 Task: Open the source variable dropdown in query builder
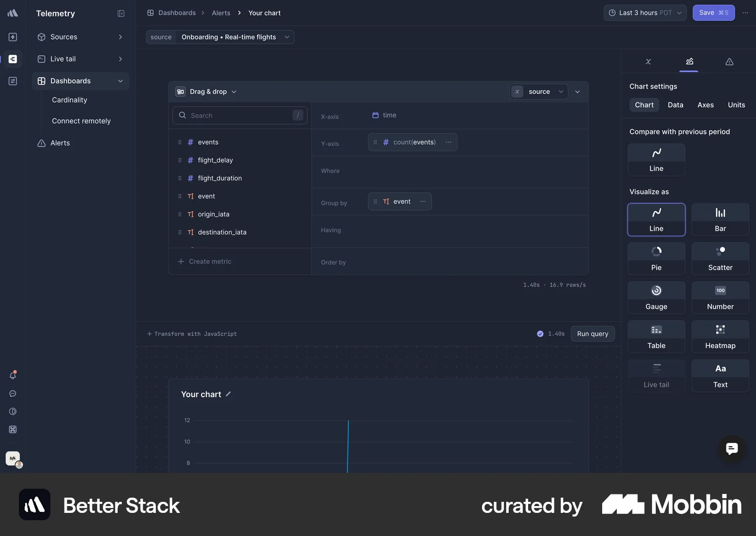click(x=539, y=92)
